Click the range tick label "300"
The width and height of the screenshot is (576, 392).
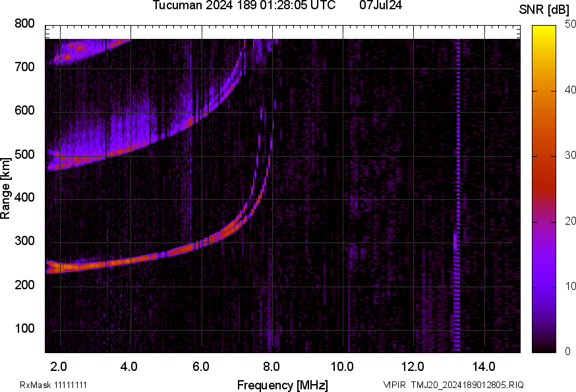pos(24,241)
